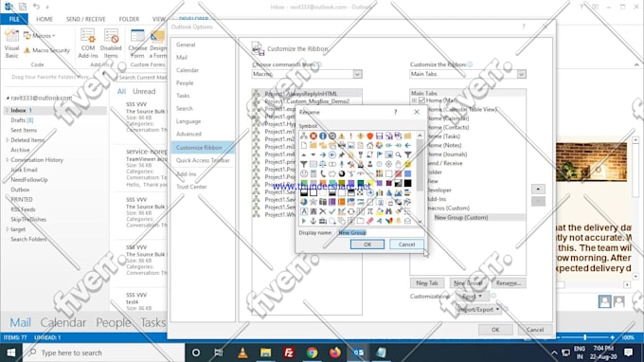
Task: Click OK in Outlook Options dialog
Action: (495, 330)
